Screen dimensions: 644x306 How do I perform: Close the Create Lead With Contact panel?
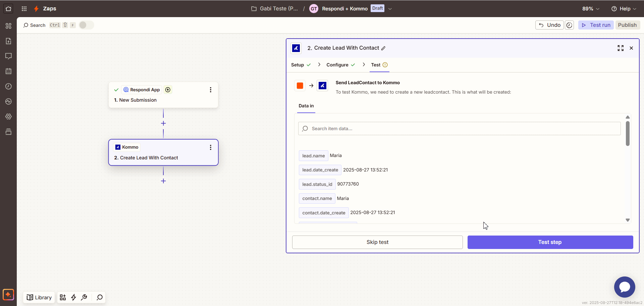[631, 48]
